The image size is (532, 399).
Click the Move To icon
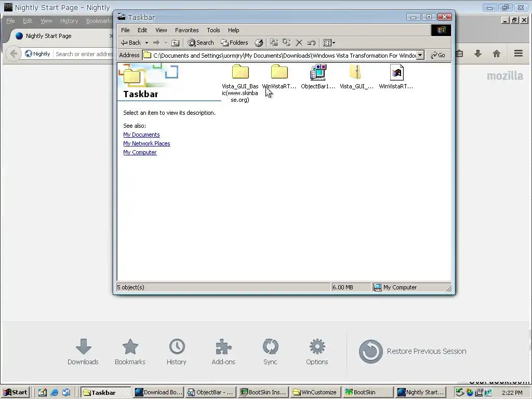274,43
